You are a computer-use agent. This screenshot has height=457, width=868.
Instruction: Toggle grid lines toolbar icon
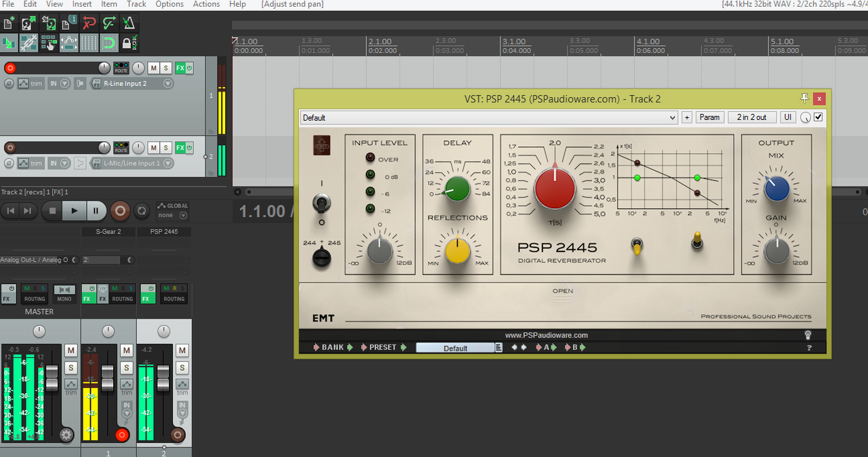coord(89,43)
